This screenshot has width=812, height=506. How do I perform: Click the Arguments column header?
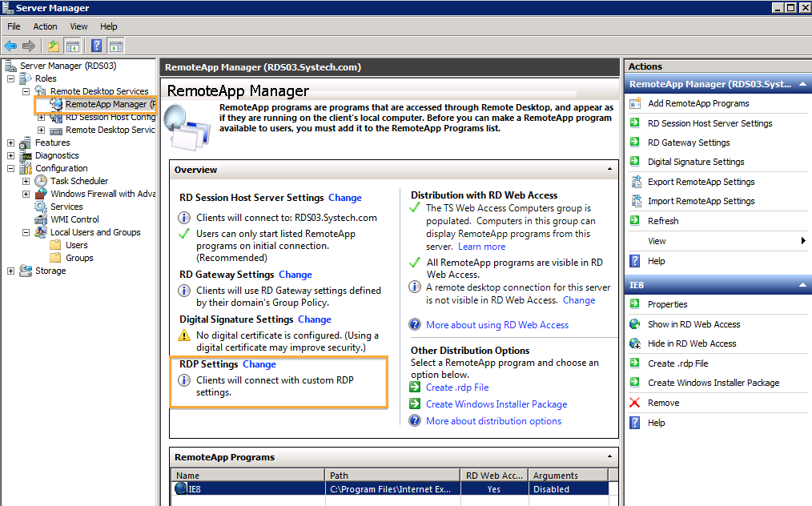pyautogui.click(x=569, y=476)
